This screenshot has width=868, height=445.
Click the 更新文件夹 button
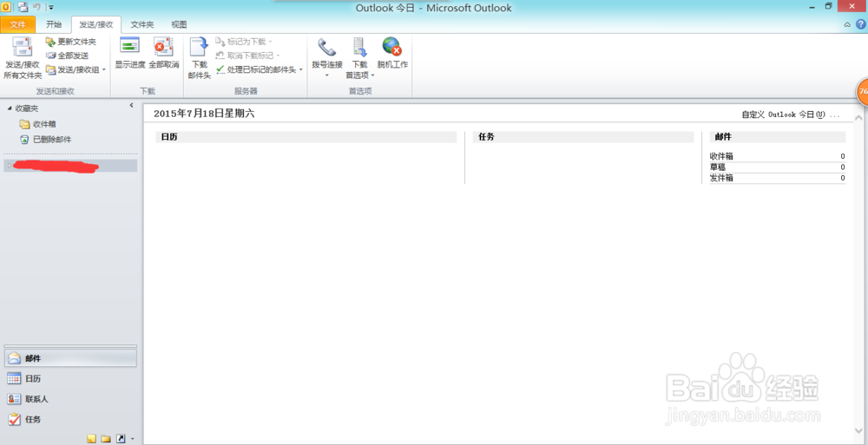pyautogui.click(x=71, y=42)
